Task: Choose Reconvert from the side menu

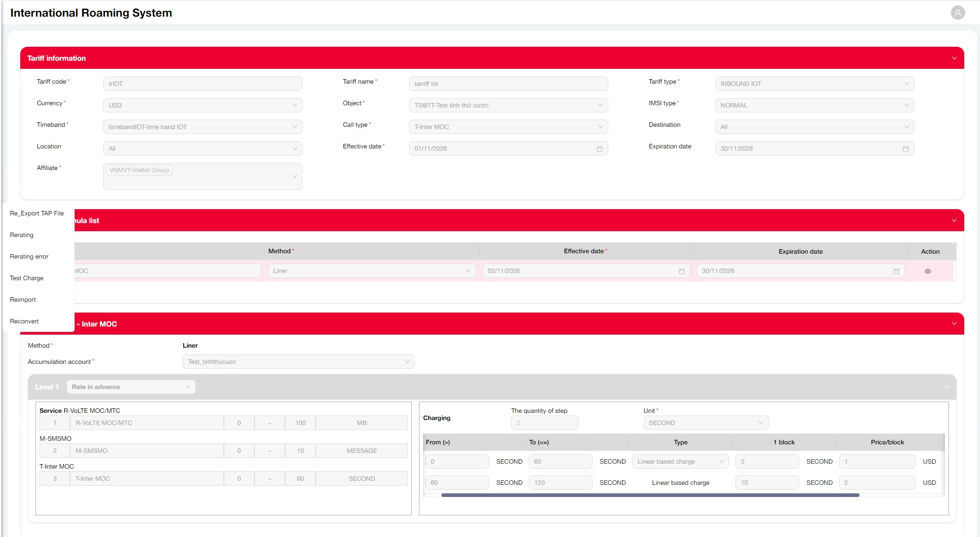Action: point(24,321)
